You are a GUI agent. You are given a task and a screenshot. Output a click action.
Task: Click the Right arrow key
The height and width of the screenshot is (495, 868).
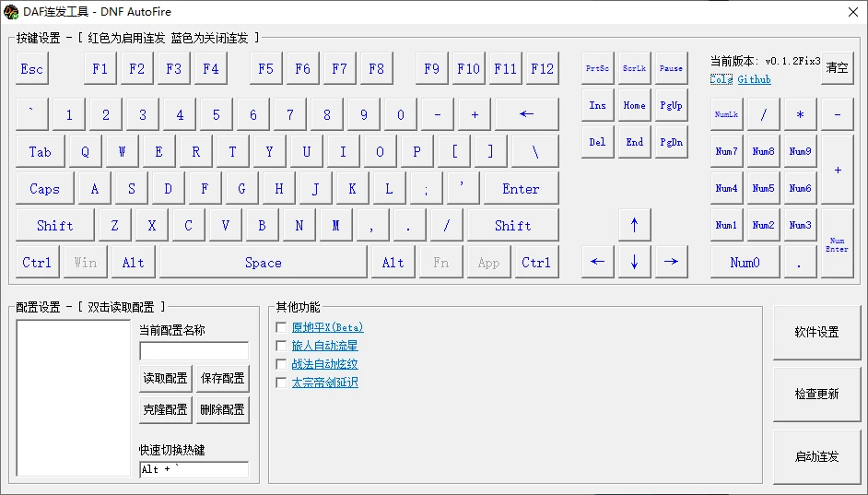[671, 262]
